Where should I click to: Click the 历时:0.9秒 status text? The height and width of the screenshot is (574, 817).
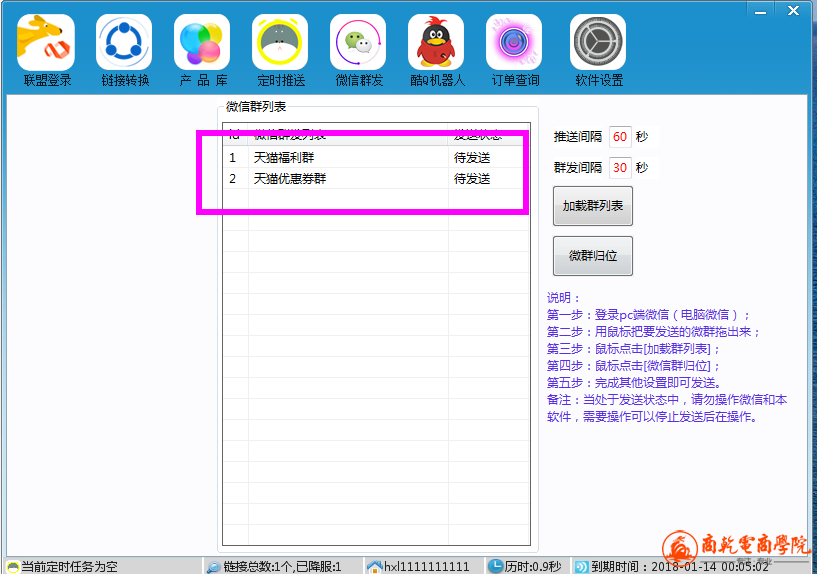pos(533,567)
